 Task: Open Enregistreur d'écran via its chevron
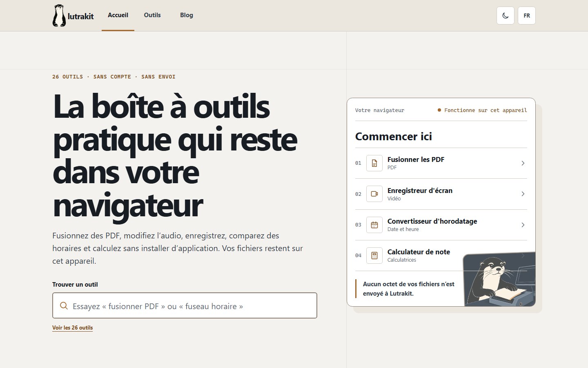click(523, 194)
